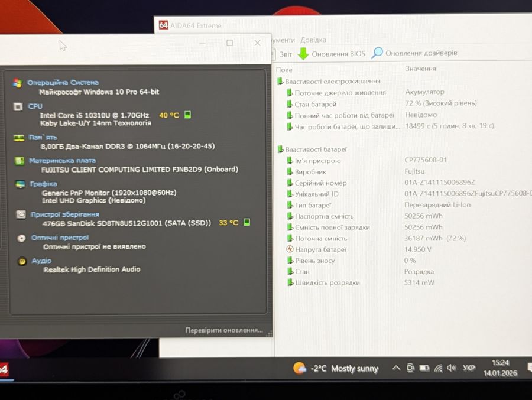
Task: Click Оновлення BIOS toolbar button
Action: [x=332, y=54]
